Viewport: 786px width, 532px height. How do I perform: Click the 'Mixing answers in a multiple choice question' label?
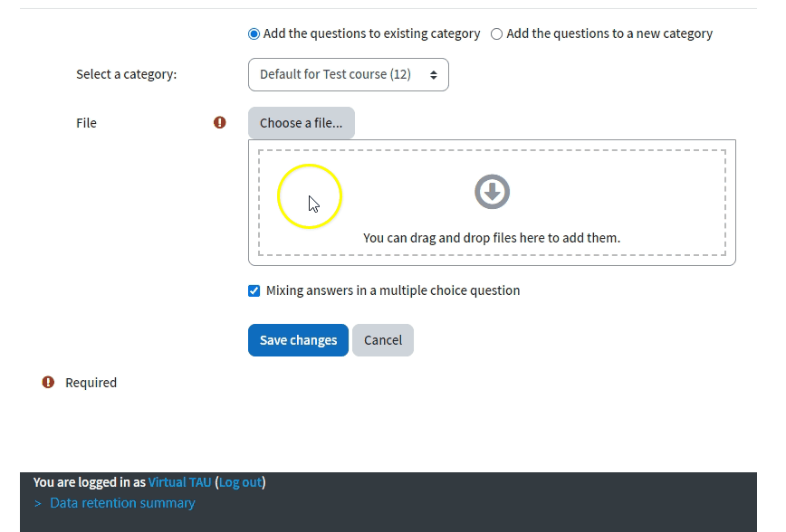393,290
